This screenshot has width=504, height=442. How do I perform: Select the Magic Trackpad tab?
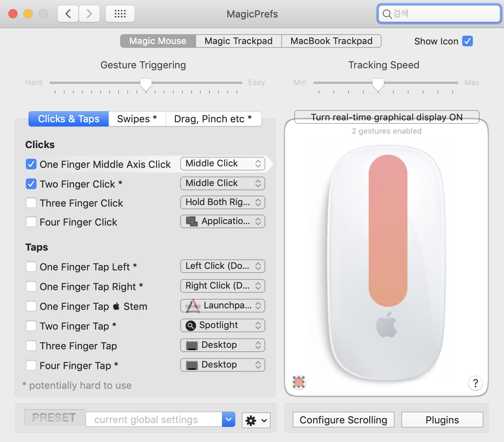238,41
